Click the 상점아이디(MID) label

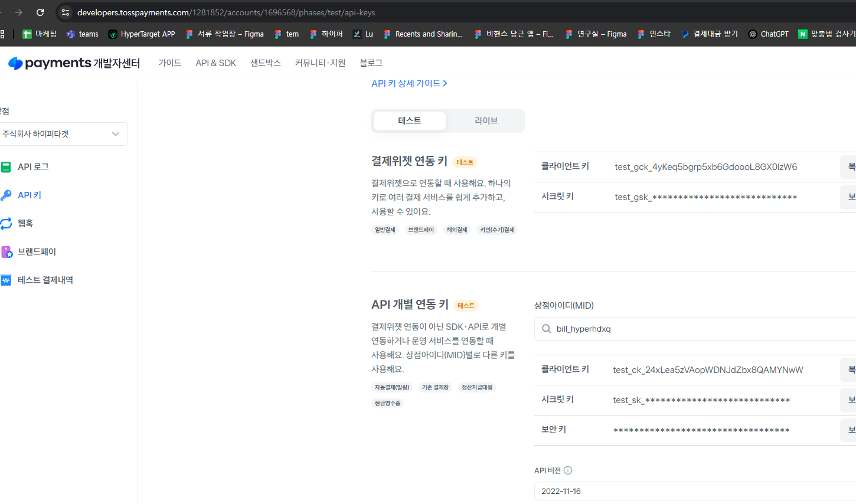click(x=564, y=305)
